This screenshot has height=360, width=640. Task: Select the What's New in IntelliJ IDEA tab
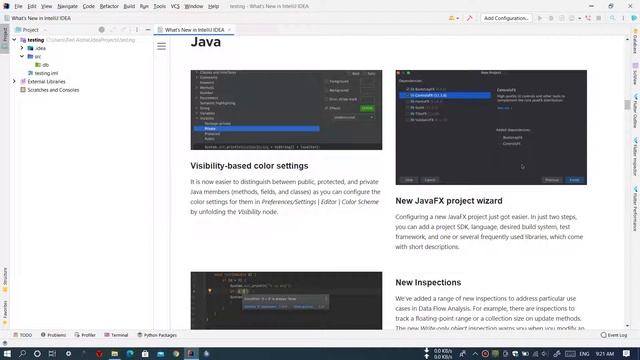194,30
